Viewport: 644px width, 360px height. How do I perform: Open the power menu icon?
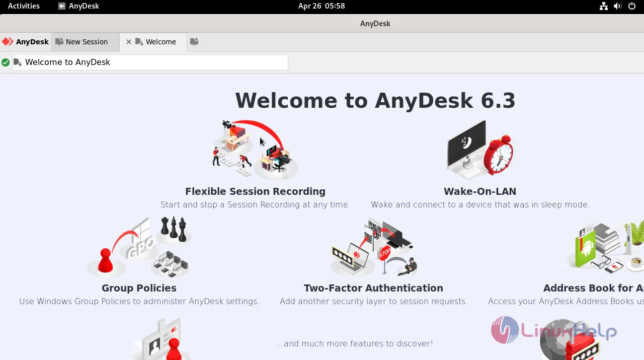pos(632,6)
